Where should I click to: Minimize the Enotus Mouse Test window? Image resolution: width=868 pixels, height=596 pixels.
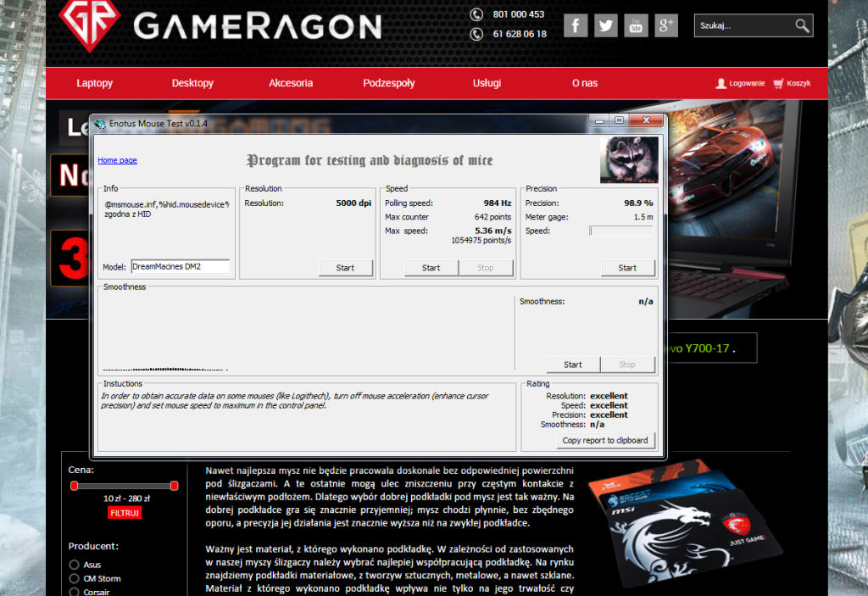tap(599, 120)
